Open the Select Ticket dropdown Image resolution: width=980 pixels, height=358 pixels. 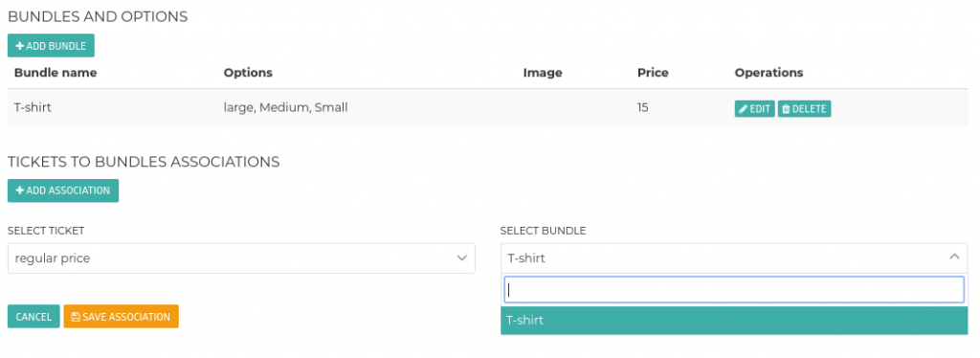(241, 258)
